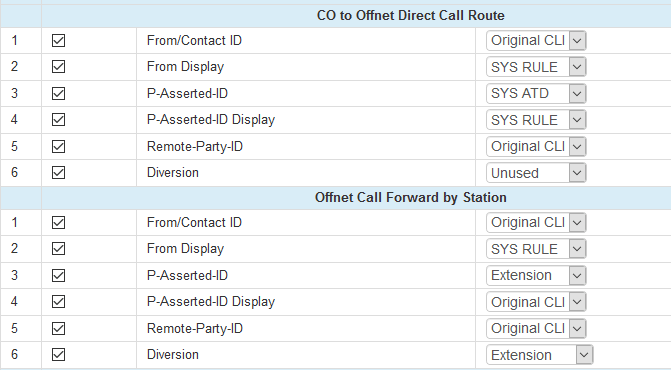Open the SYS ATD dropdown for P-Asserted-ID
This screenshot has height=370, width=671.
536,93
